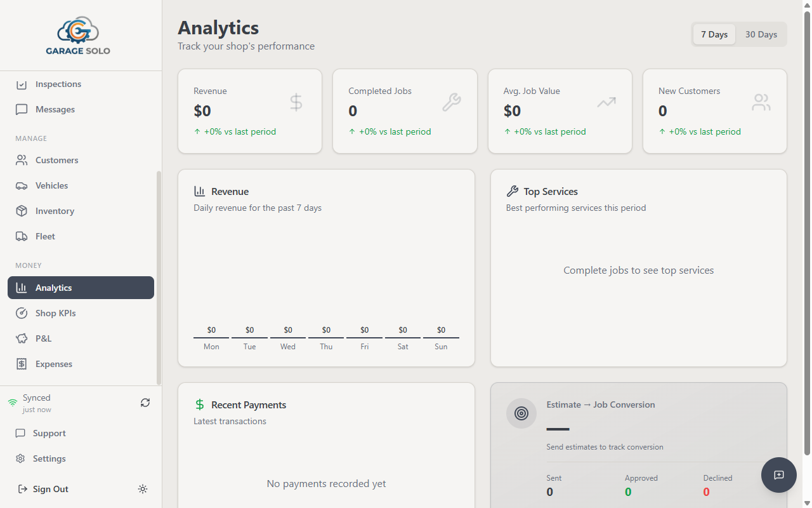Click "+0% vs last period" under Completed Jobs
The image size is (812, 508).
tap(390, 132)
